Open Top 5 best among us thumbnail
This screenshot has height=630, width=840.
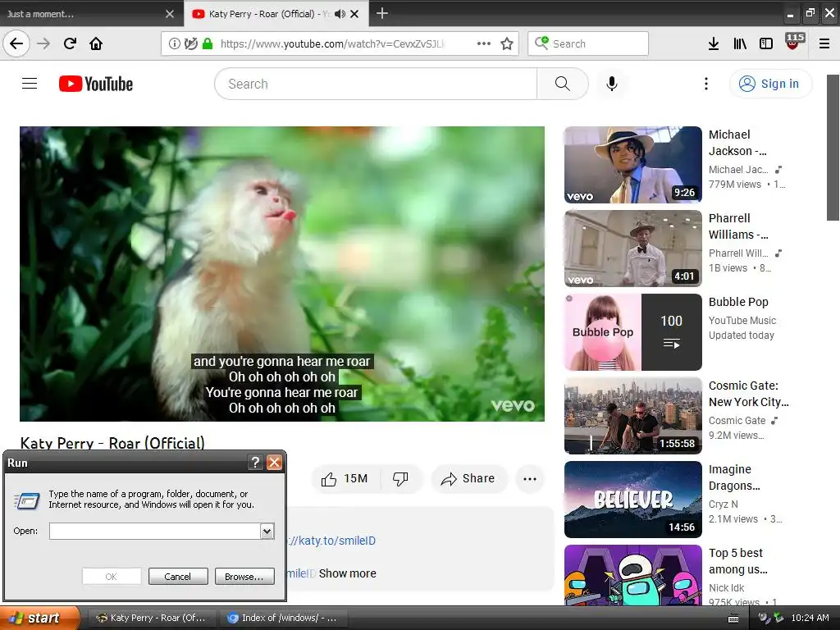(x=632, y=575)
